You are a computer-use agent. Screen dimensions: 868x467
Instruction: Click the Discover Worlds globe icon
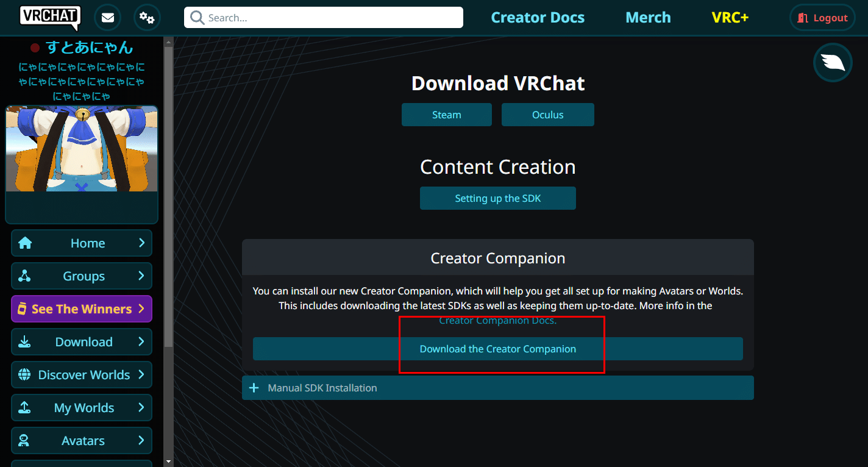pos(25,374)
